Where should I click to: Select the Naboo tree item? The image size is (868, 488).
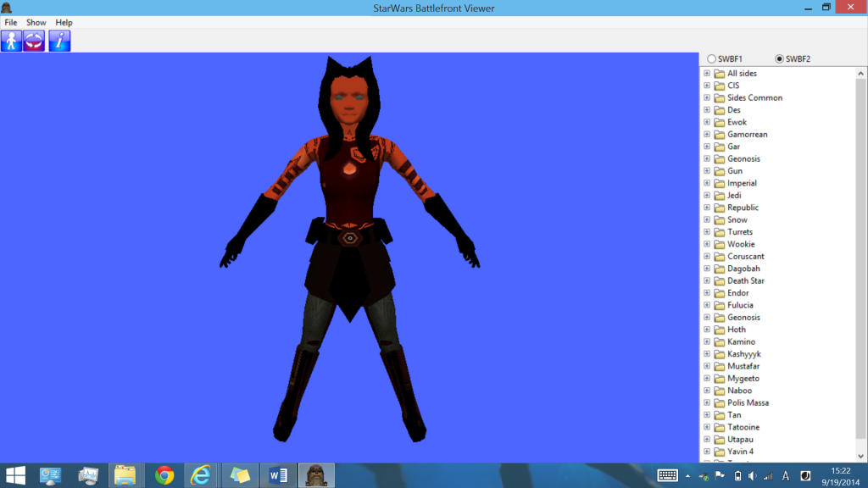(x=739, y=391)
